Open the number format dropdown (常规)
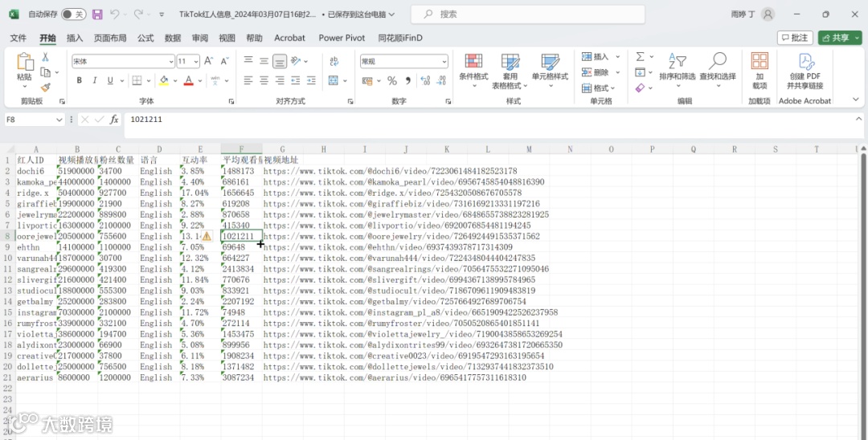The width and height of the screenshot is (868, 440). (x=444, y=61)
